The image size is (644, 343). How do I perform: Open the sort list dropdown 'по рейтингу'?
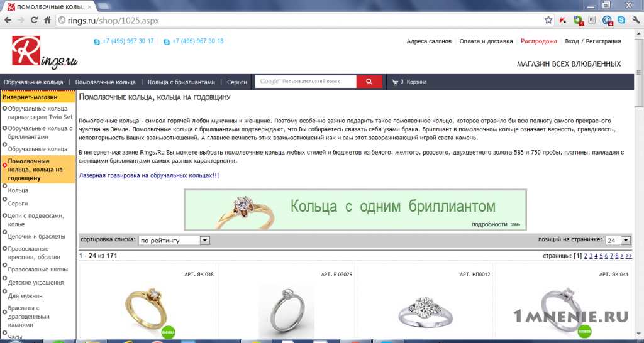coord(174,241)
